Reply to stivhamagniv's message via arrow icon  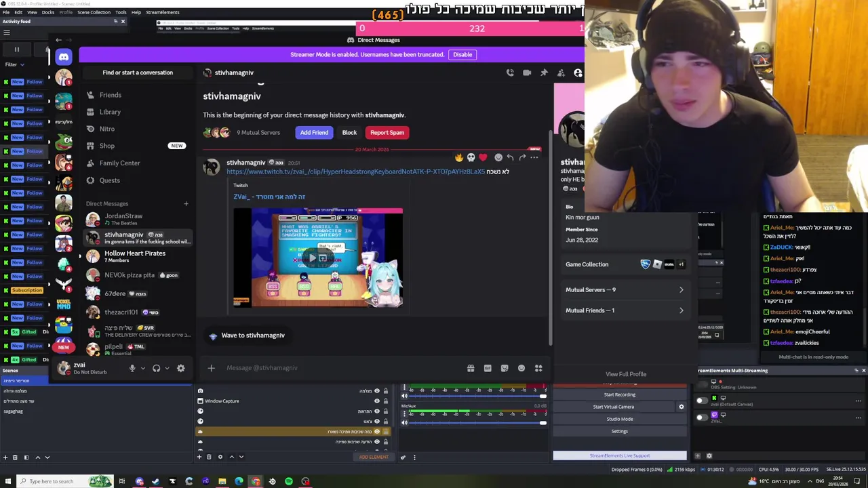tap(510, 157)
